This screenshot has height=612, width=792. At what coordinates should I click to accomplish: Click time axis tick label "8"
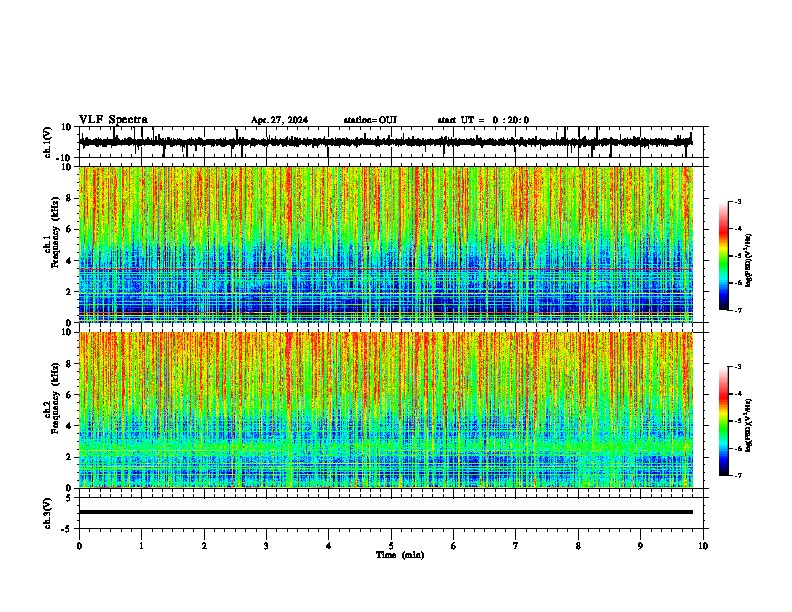coord(578,546)
